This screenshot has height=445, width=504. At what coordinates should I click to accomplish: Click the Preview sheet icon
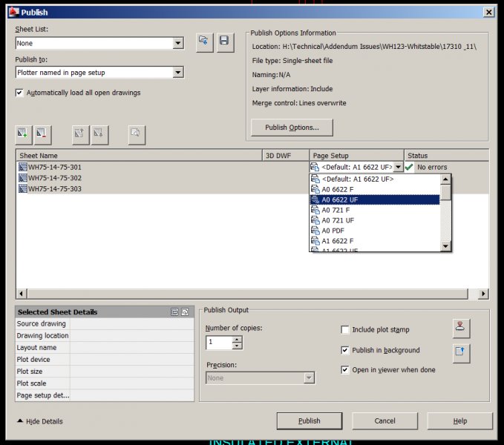pos(137,134)
